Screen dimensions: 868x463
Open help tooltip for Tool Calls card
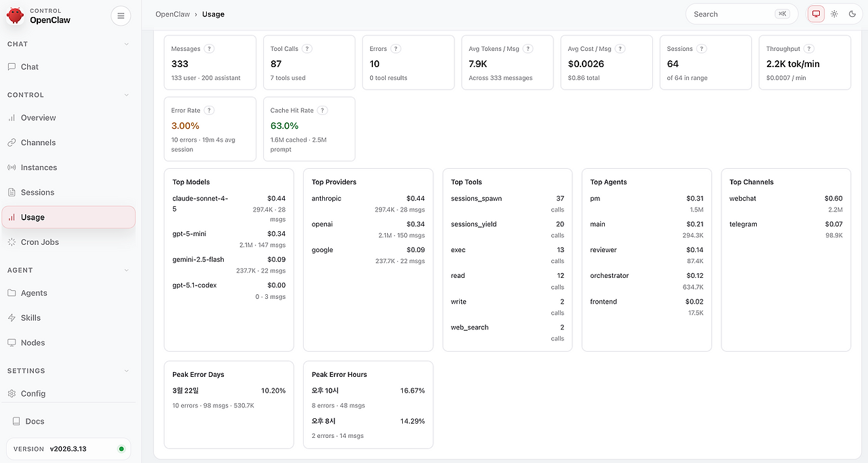pos(307,49)
